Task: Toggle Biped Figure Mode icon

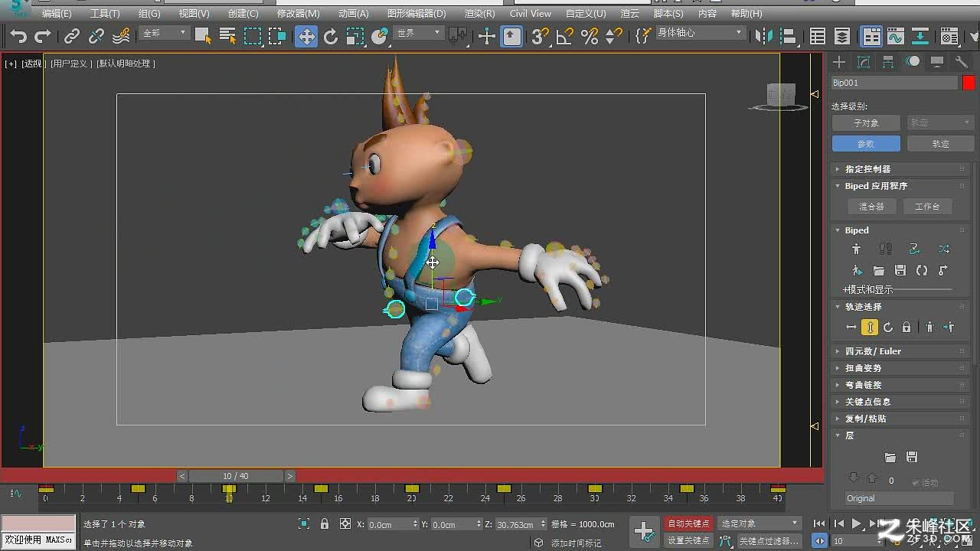Action: [x=856, y=249]
